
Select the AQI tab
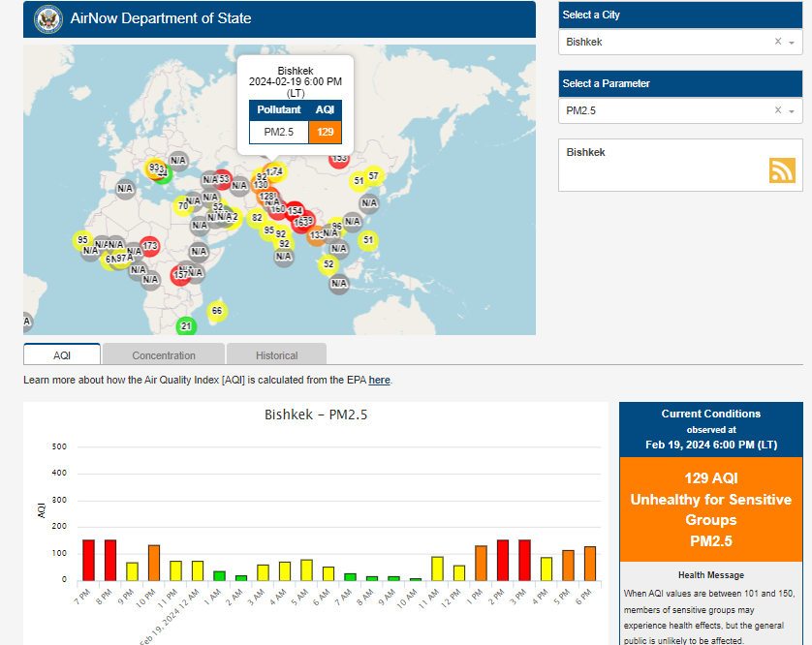pos(62,355)
